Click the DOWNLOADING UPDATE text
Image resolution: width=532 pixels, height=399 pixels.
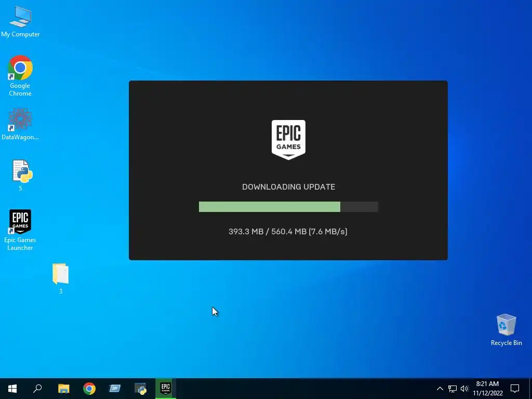[289, 187]
